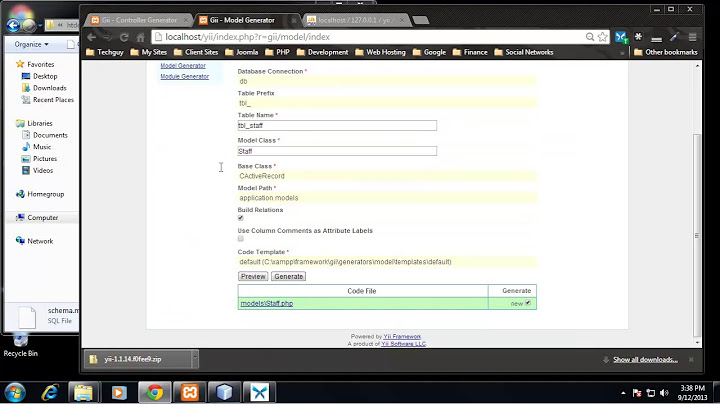Click the Generate button
This screenshot has height=404, width=720.
coord(288,276)
